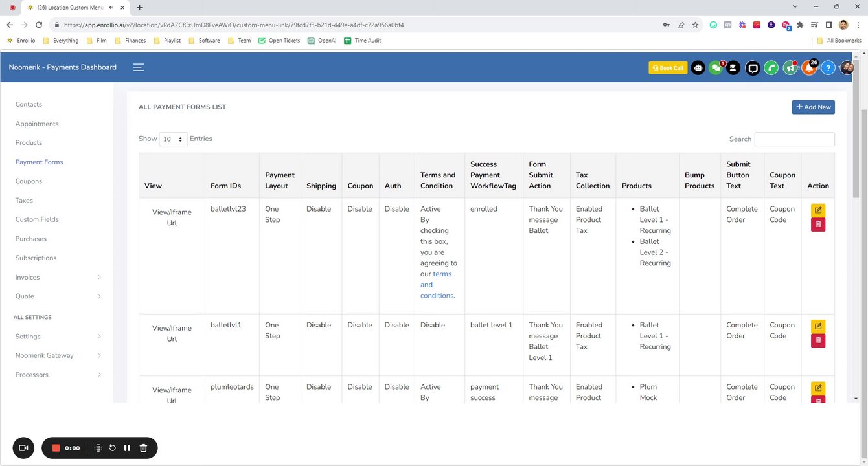Stop recording with the red square button
Image resolution: width=868 pixels, height=466 pixels.
point(56,448)
